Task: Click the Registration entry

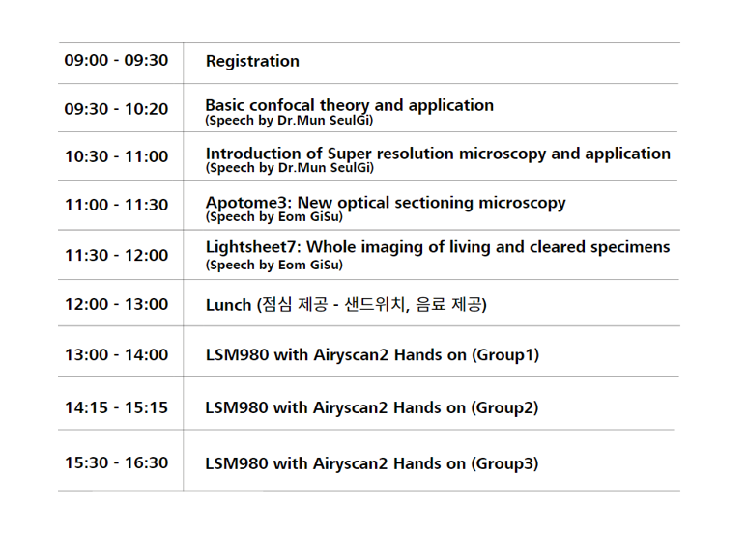Action: tap(252, 61)
